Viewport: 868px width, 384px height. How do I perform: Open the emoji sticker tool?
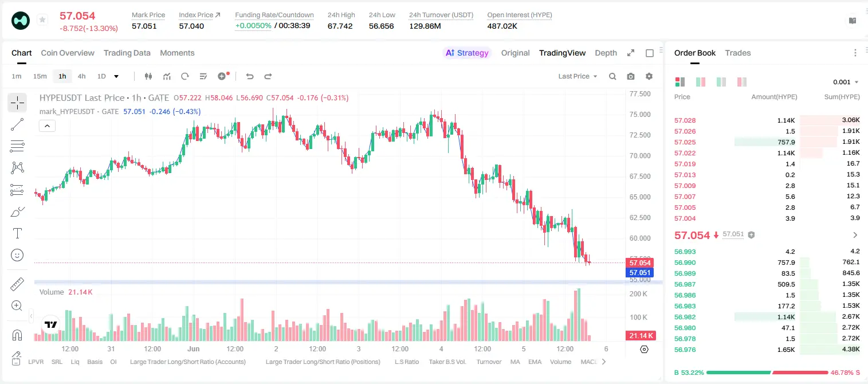(x=17, y=255)
